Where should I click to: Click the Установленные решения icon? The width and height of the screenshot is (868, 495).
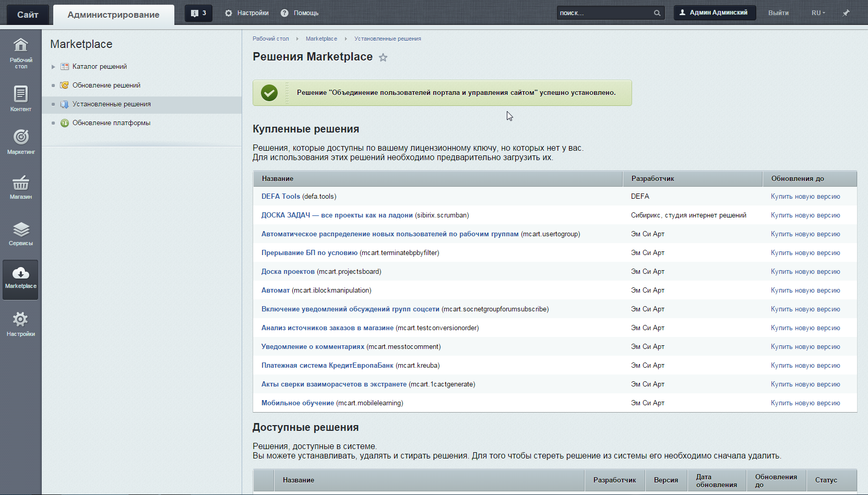65,104
